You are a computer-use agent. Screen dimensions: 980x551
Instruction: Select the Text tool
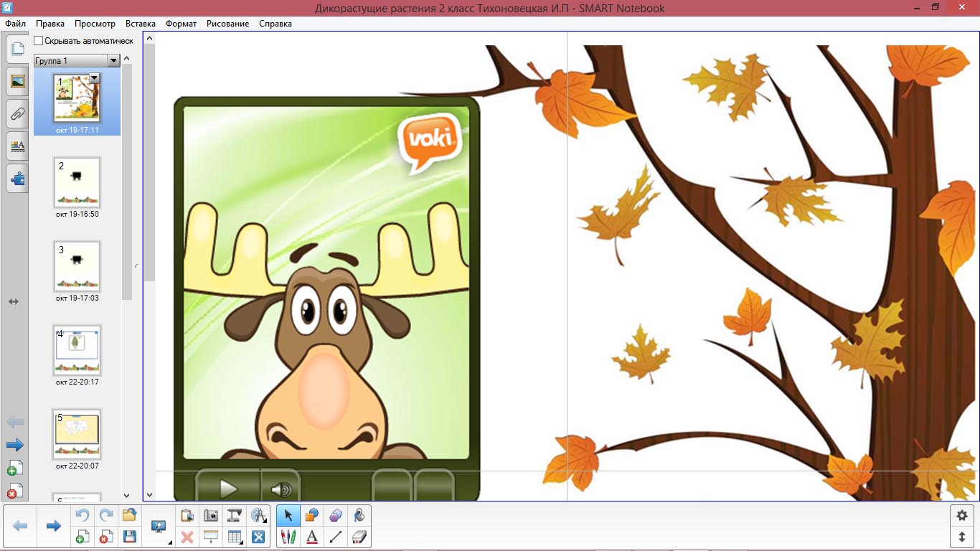tap(312, 537)
